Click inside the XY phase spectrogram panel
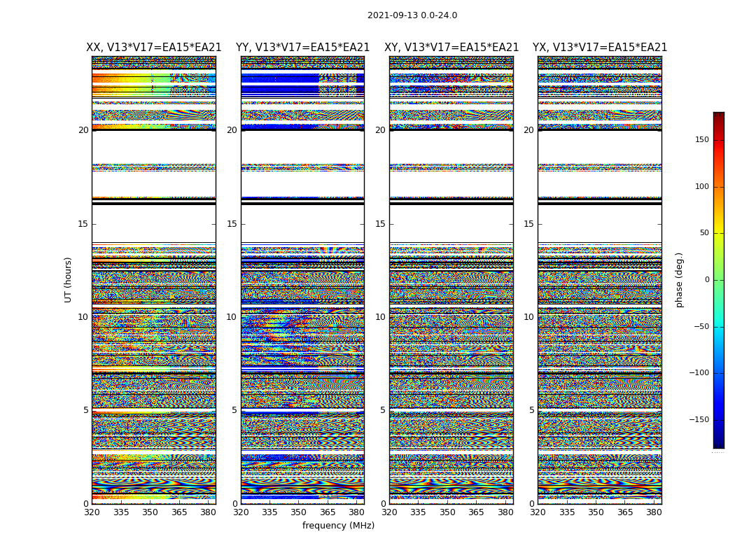Image resolution: width=735 pixels, height=560 pixels. [x=451, y=280]
